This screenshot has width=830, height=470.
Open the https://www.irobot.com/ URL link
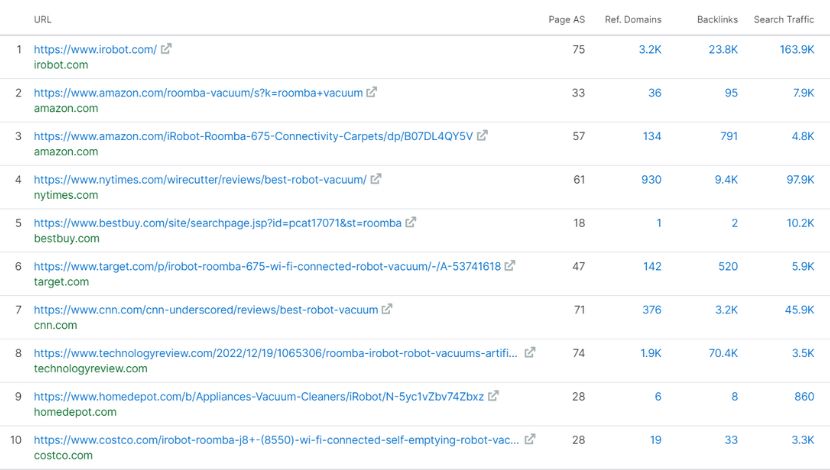point(95,49)
